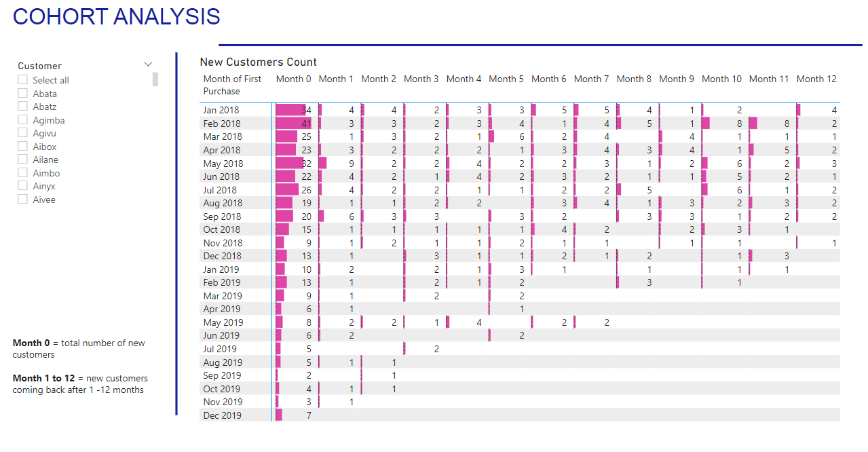Sort by the Month 0 column header
The height and width of the screenshot is (452, 868).
(293, 79)
